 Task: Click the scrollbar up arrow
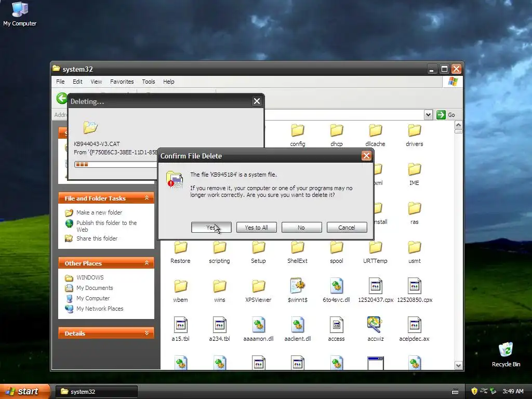[x=458, y=125]
